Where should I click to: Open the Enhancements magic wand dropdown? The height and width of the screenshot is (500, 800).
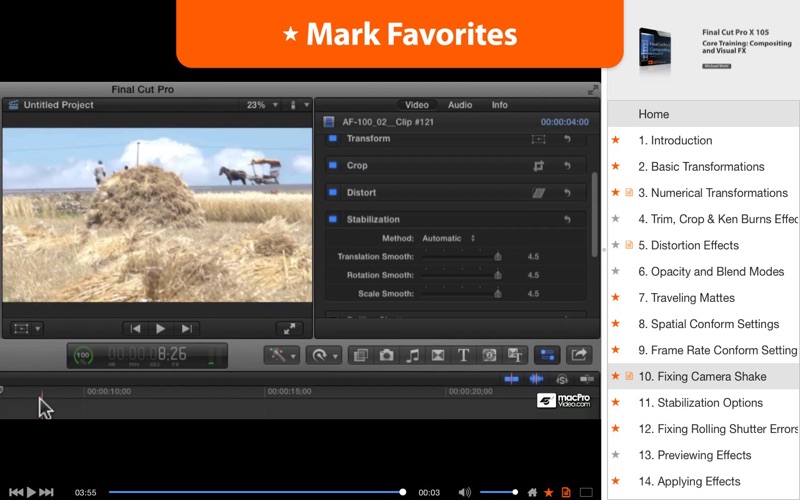[x=281, y=355]
